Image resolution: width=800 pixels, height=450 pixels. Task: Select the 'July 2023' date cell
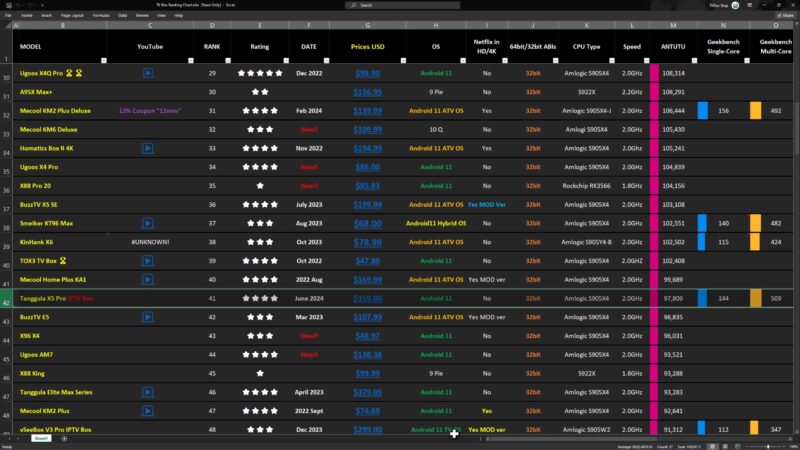point(309,205)
